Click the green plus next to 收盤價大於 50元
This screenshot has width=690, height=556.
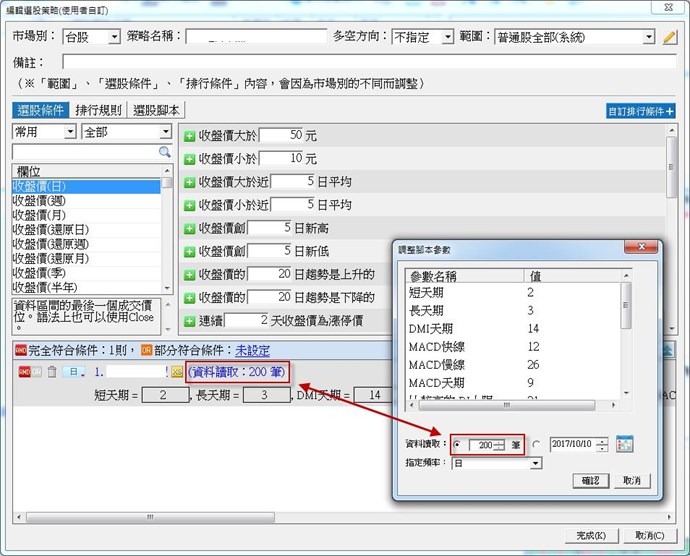pyautogui.click(x=189, y=135)
